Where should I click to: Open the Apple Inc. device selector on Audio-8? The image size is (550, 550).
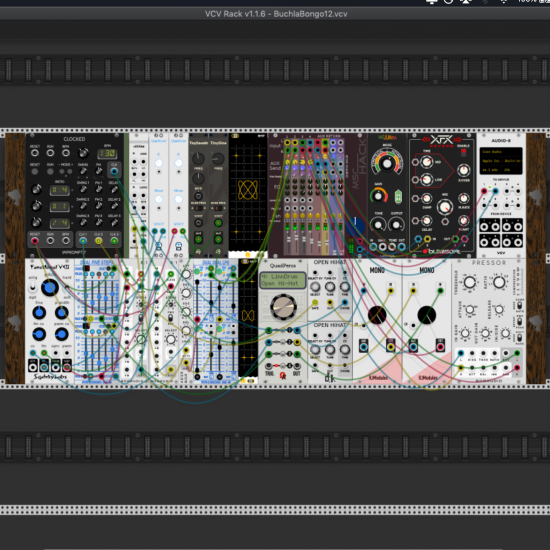point(501,161)
